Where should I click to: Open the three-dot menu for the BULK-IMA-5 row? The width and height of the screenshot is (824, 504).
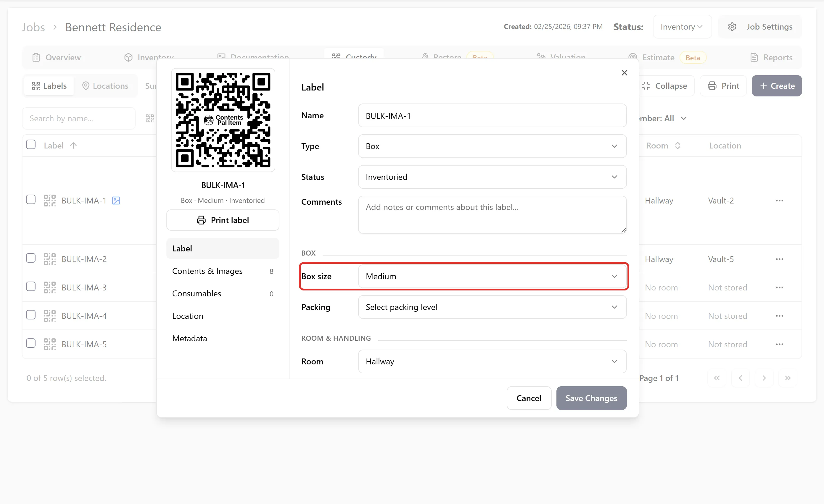[x=780, y=344]
